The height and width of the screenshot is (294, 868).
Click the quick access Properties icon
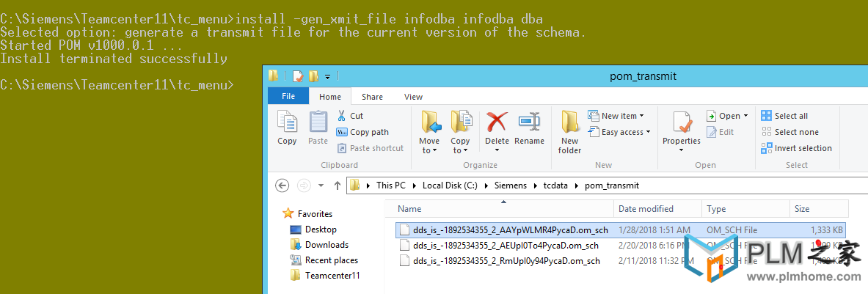[298, 76]
